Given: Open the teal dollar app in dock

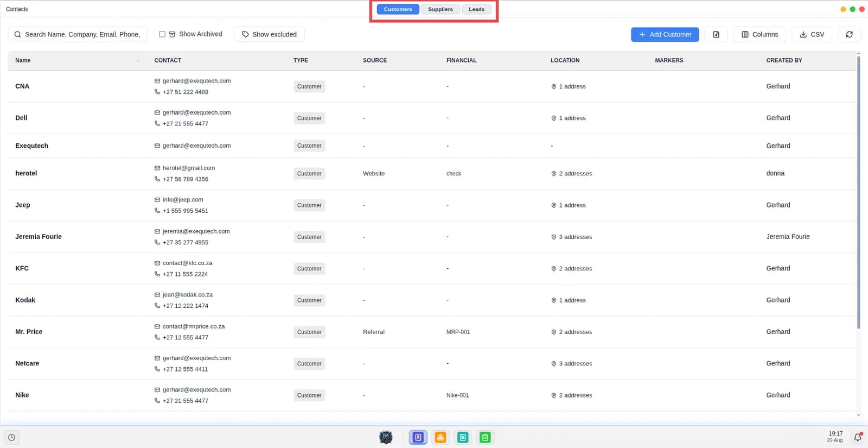Looking at the screenshot, I should pos(463,437).
